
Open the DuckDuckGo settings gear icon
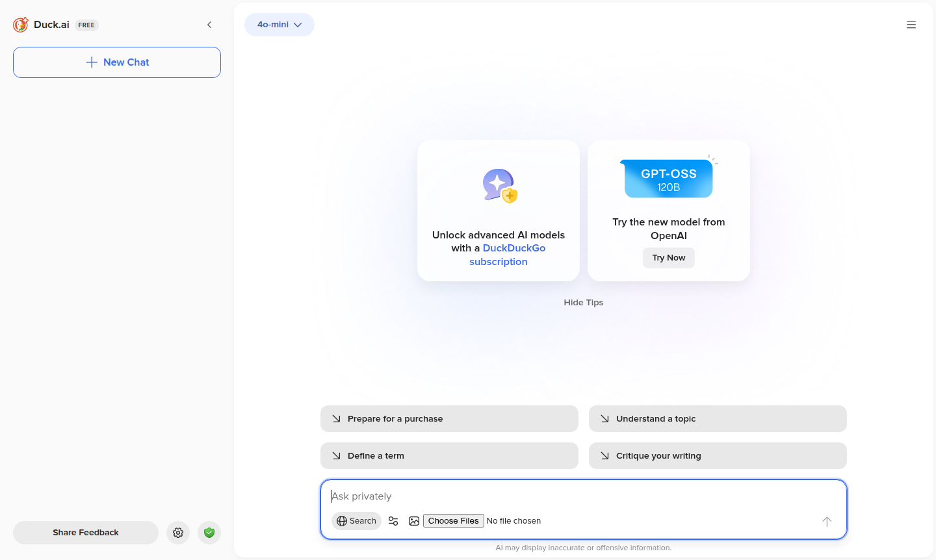point(177,532)
